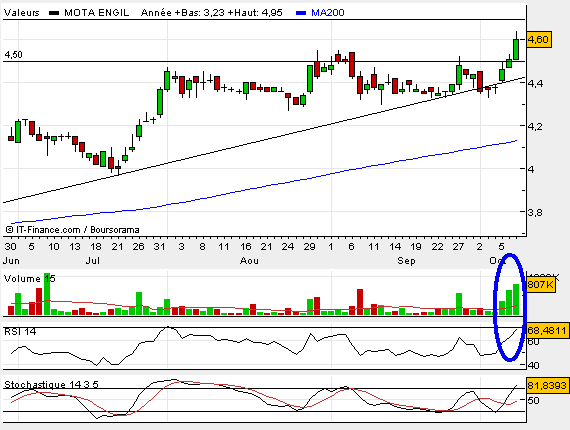Click the yellow 4,60 price tag

[539, 39]
